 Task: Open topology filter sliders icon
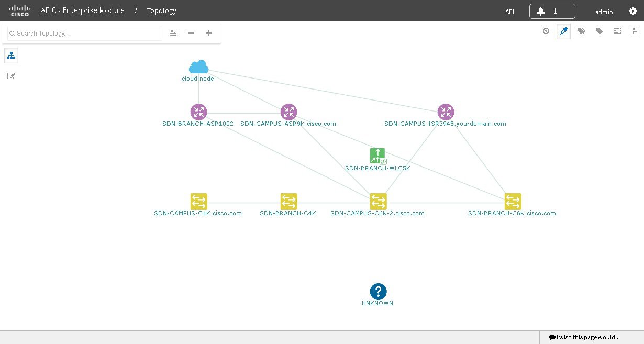[173, 33]
